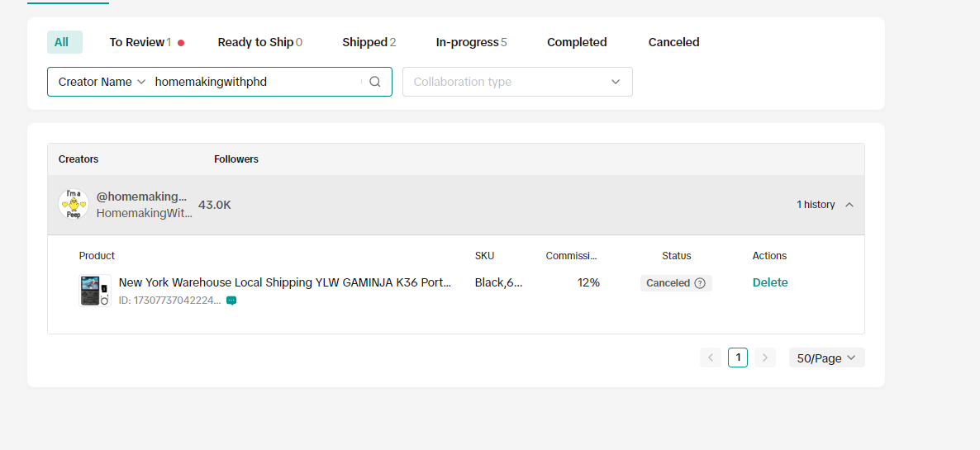Click the search magnifier icon
This screenshot has height=450, width=980.
coord(374,82)
